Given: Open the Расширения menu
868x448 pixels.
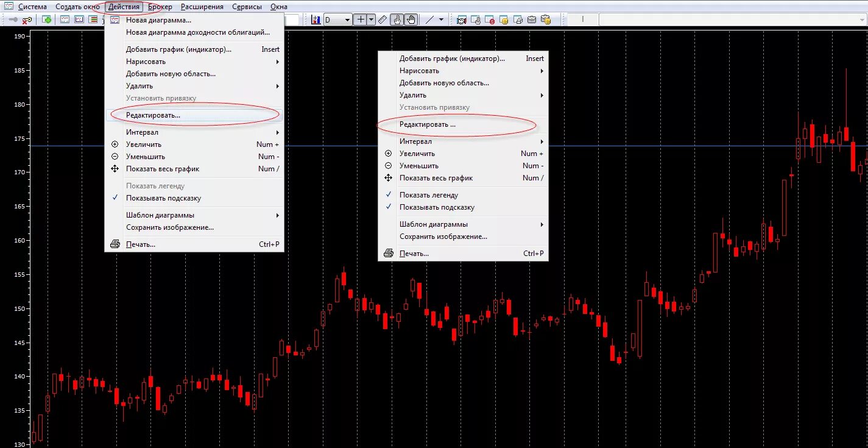Looking at the screenshot, I should pyautogui.click(x=202, y=7).
